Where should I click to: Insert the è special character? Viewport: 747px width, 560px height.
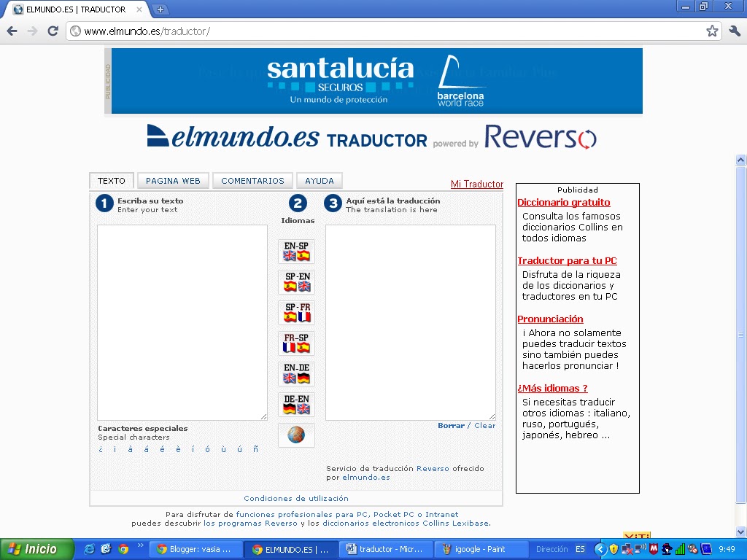click(x=178, y=449)
